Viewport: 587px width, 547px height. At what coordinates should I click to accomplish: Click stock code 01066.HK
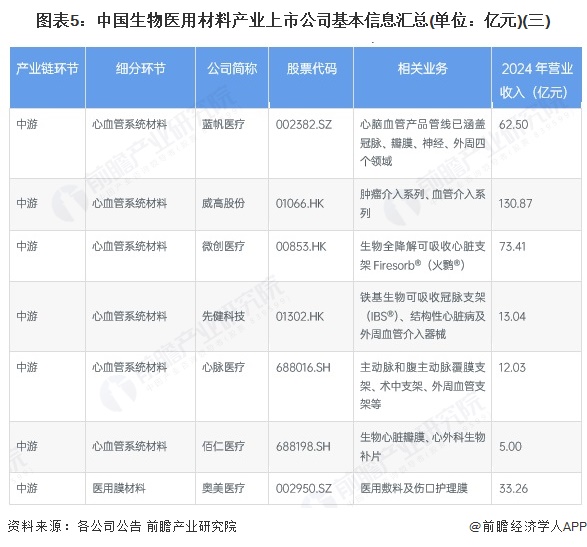[300, 204]
